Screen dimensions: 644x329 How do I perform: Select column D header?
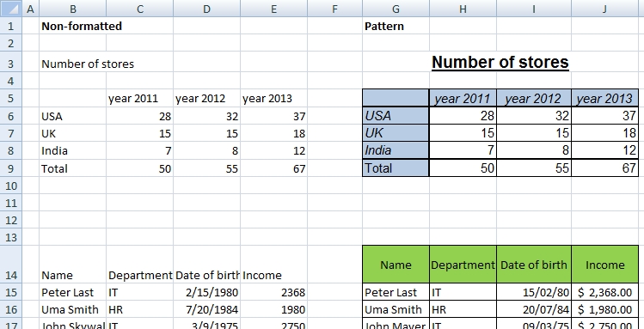(206, 9)
